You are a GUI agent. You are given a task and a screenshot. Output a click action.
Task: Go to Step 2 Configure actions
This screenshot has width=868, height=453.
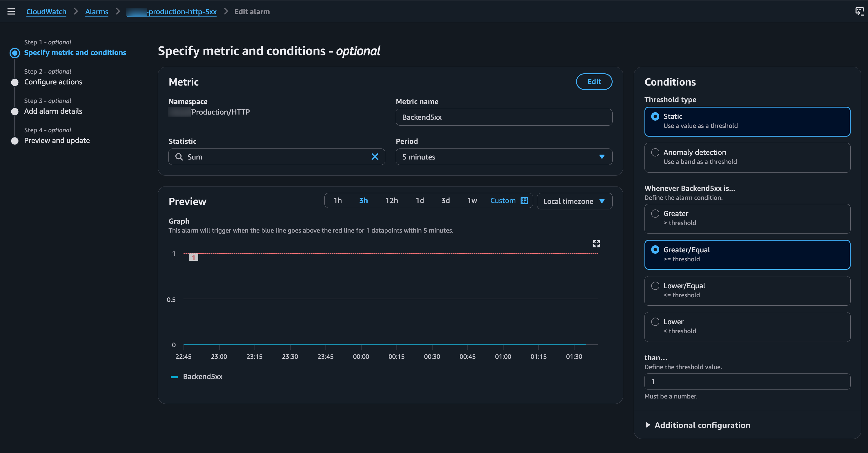[x=53, y=82]
